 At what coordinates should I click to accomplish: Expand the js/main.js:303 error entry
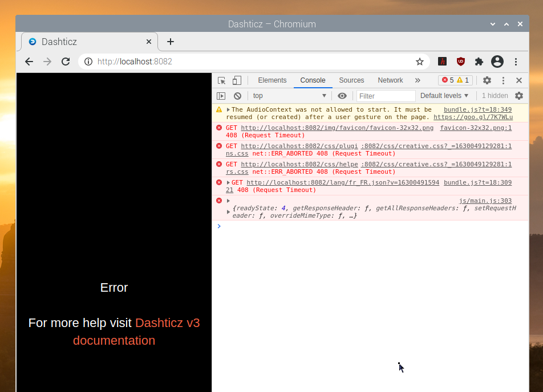(228, 201)
